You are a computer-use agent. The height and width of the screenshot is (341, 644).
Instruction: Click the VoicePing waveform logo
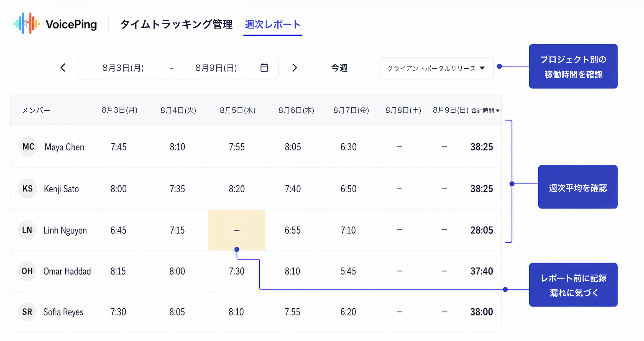pos(27,24)
